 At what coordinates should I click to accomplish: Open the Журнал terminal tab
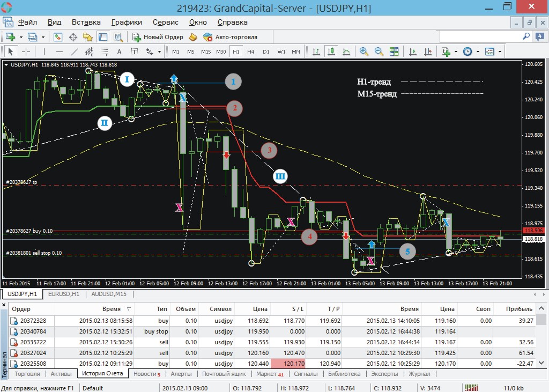tap(419, 374)
